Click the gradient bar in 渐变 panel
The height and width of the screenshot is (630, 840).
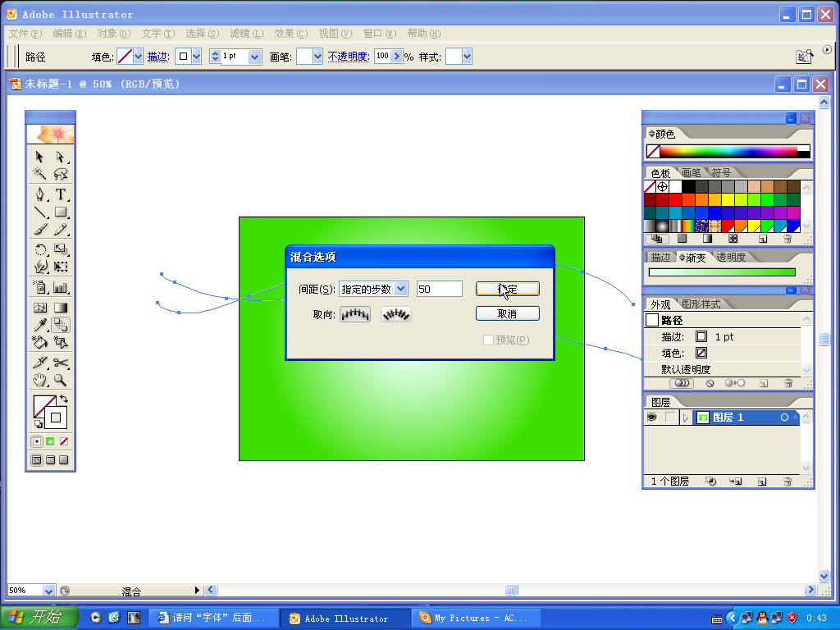pyautogui.click(x=722, y=272)
